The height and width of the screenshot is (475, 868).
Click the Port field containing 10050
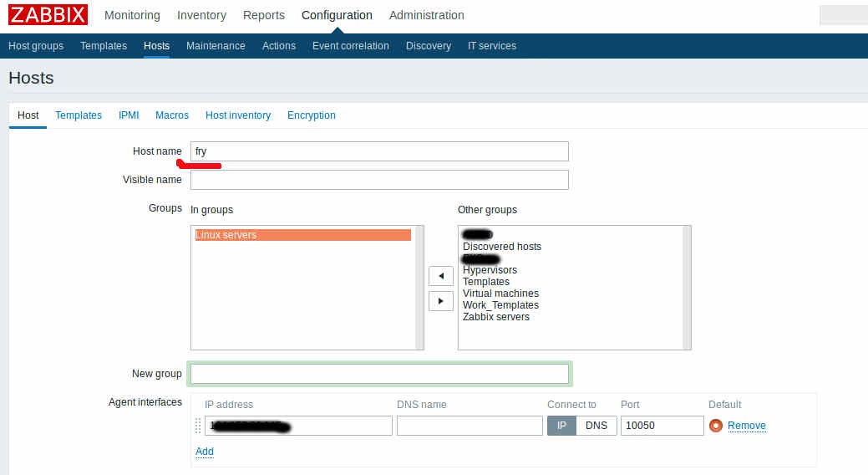(x=662, y=426)
